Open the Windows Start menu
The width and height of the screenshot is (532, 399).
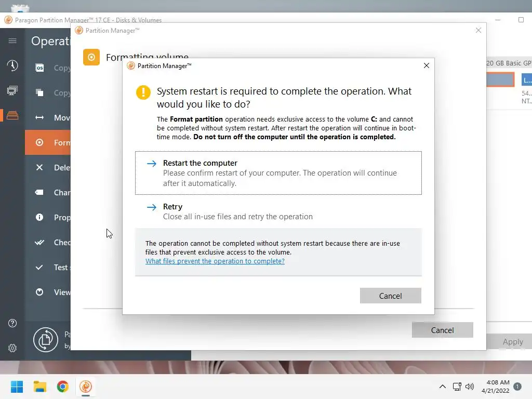pyautogui.click(x=17, y=387)
